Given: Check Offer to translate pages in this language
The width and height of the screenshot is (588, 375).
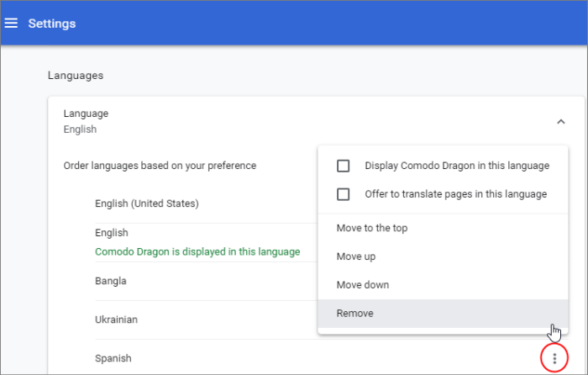Looking at the screenshot, I should (343, 194).
